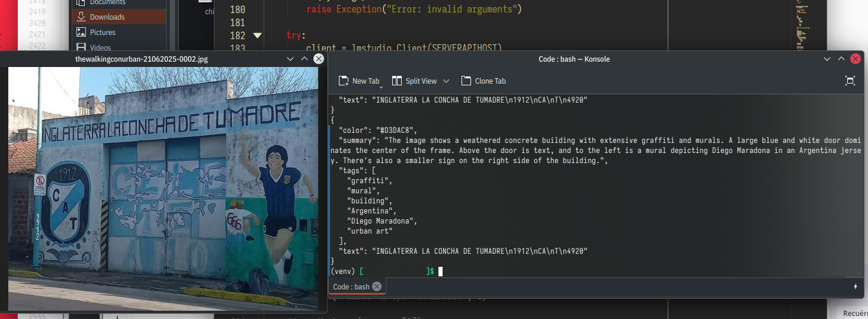The image size is (868, 319).
Task: Click the New Tab label in Konsole
Action: (366, 81)
